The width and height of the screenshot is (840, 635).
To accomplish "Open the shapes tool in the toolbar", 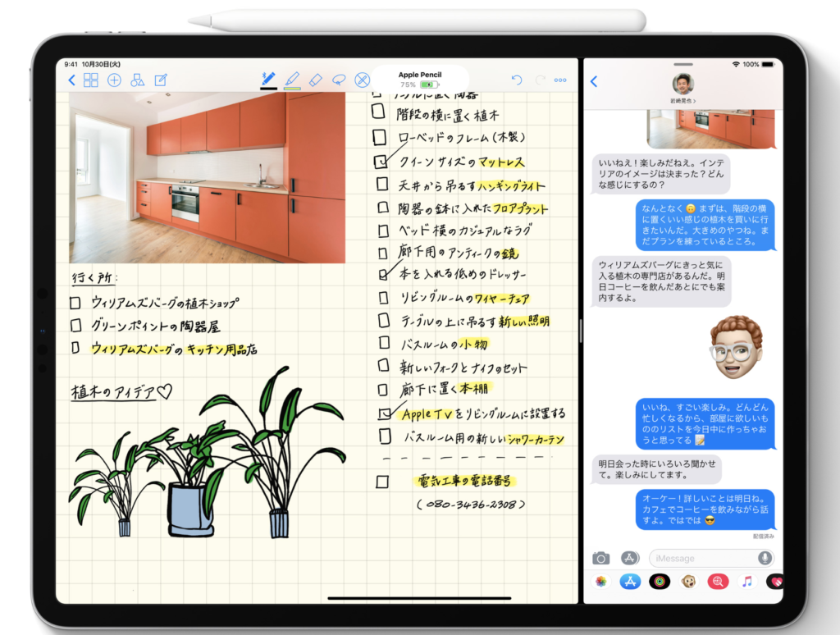I will pyautogui.click(x=137, y=80).
